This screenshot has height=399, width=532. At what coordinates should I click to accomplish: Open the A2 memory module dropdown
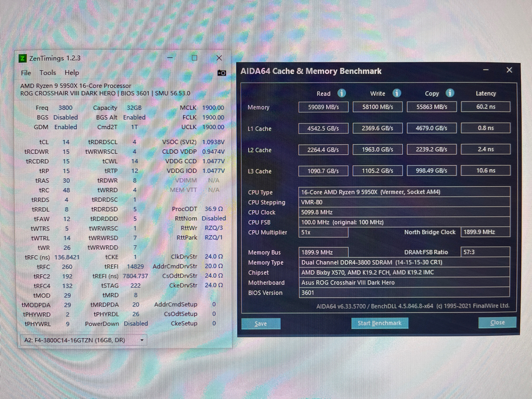click(84, 340)
